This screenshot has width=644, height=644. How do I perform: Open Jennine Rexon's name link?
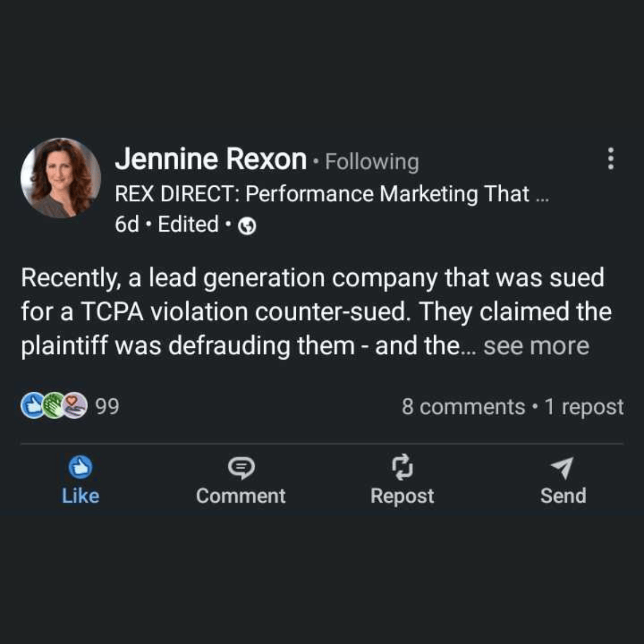tap(211, 159)
